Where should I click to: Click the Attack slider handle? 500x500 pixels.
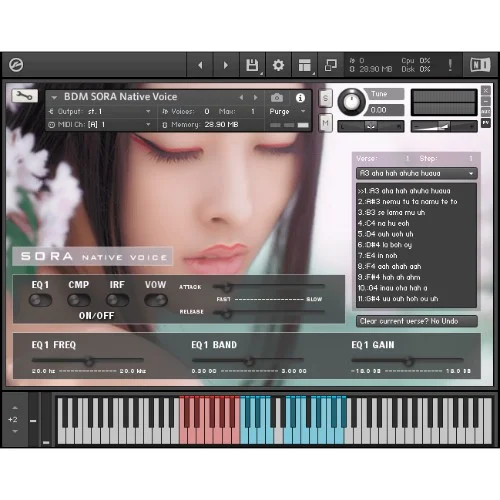click(227, 287)
